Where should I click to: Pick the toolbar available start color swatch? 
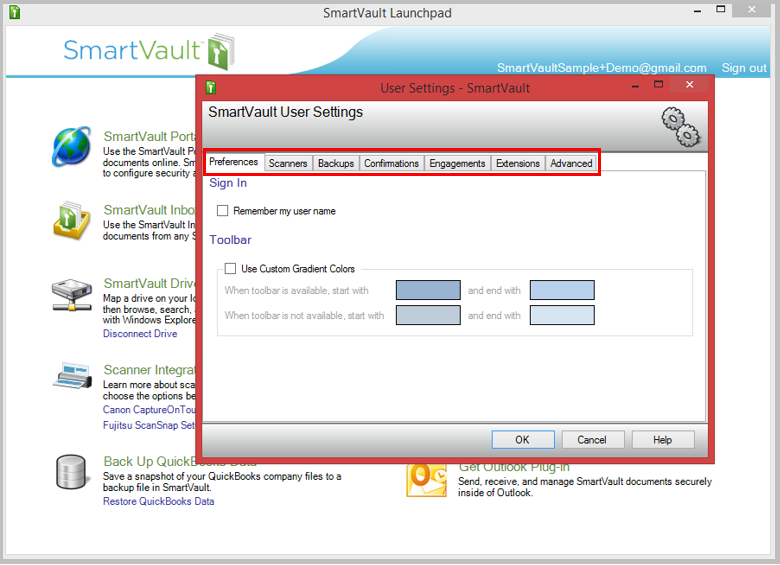tap(428, 290)
